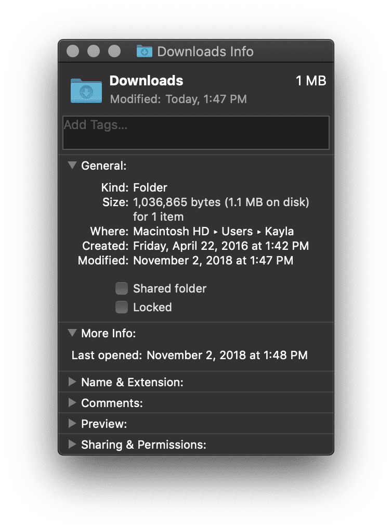
Task: Enable the Shared folder checkbox
Action: pyautogui.click(x=121, y=288)
